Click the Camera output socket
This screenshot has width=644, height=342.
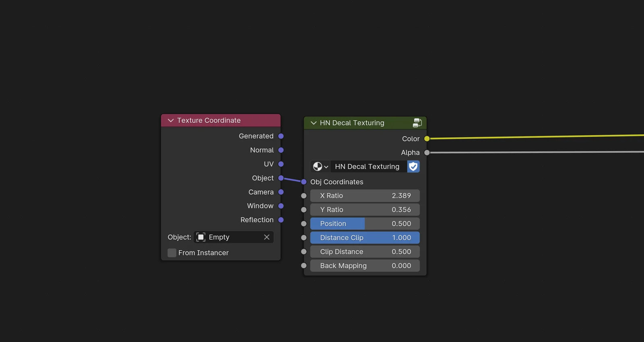pyautogui.click(x=281, y=192)
